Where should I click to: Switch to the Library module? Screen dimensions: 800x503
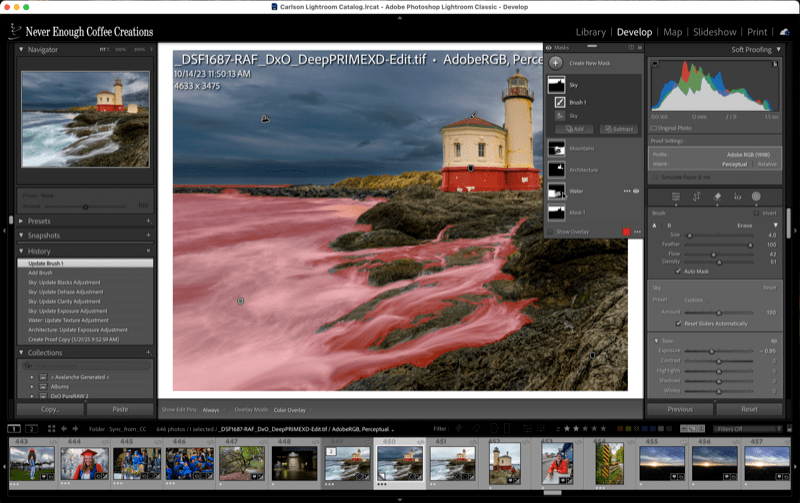[591, 32]
